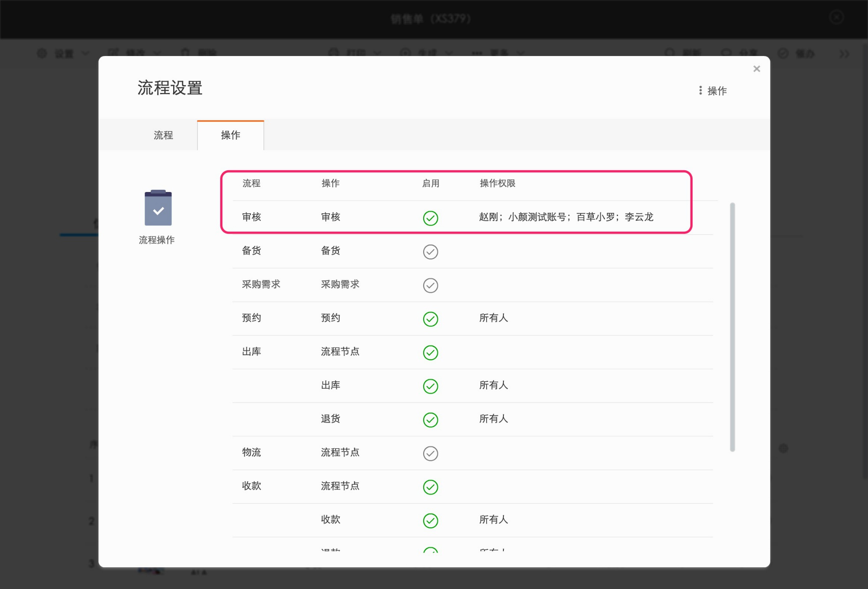This screenshot has height=589, width=868.
Task: Click the 删除 delete trash icon
Action: [x=187, y=53]
